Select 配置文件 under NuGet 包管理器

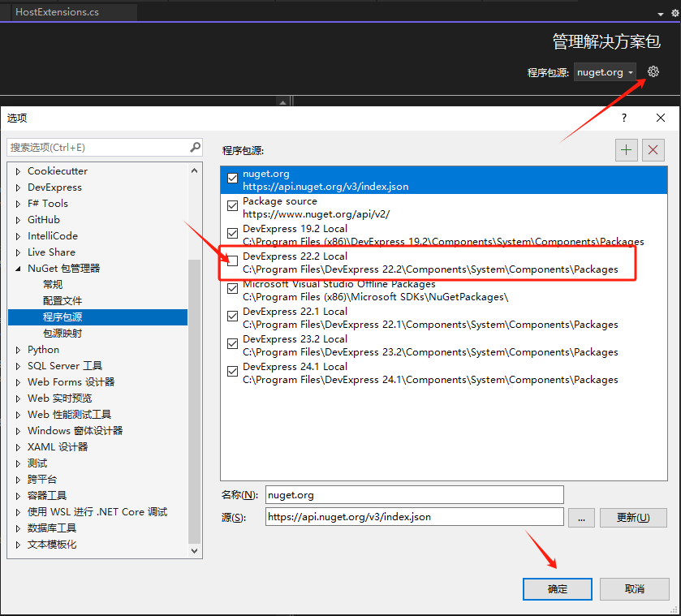pos(62,300)
